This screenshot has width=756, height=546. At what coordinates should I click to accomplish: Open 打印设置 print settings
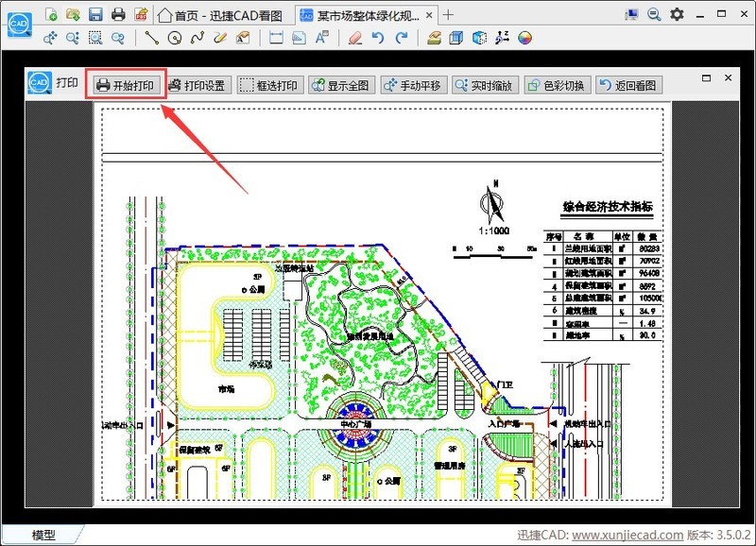point(197,85)
